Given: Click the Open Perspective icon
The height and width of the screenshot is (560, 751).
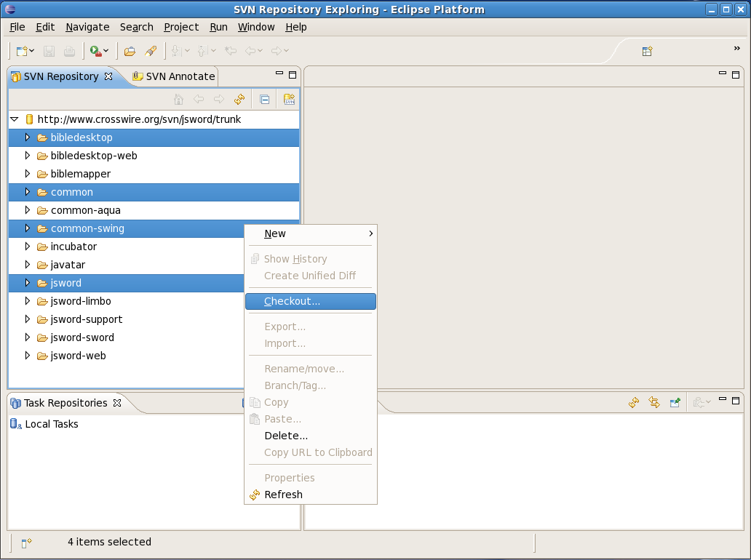Looking at the screenshot, I should click(x=647, y=51).
